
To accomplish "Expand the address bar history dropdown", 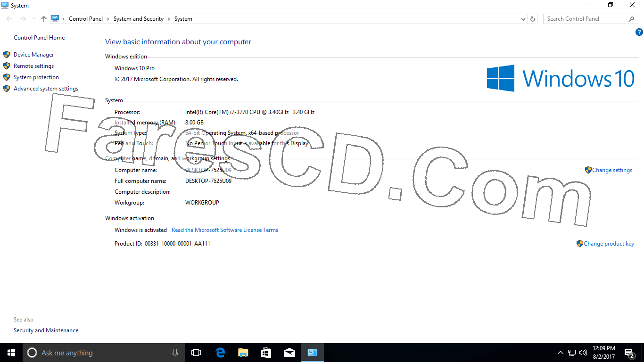I will tap(523, 19).
